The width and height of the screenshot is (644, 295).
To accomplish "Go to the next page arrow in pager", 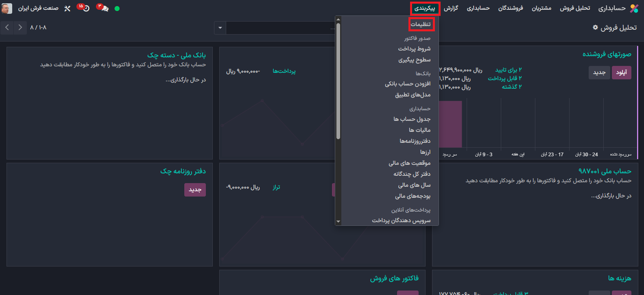I will (x=7, y=28).
